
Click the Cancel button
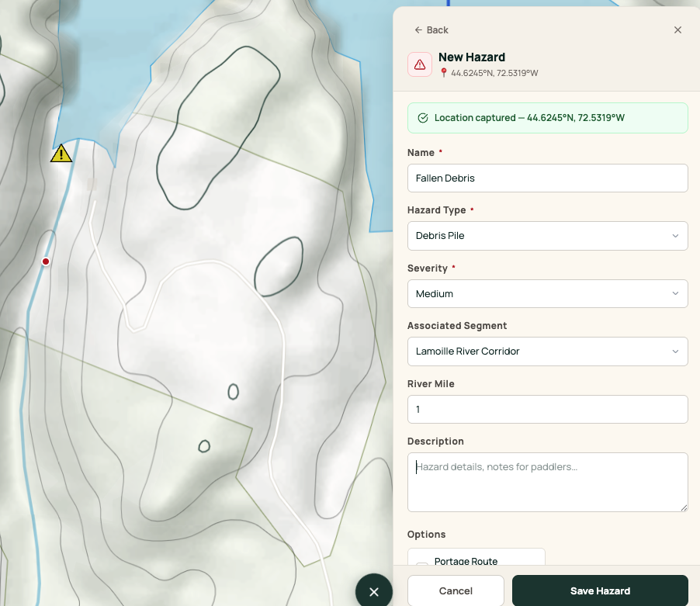[456, 590]
